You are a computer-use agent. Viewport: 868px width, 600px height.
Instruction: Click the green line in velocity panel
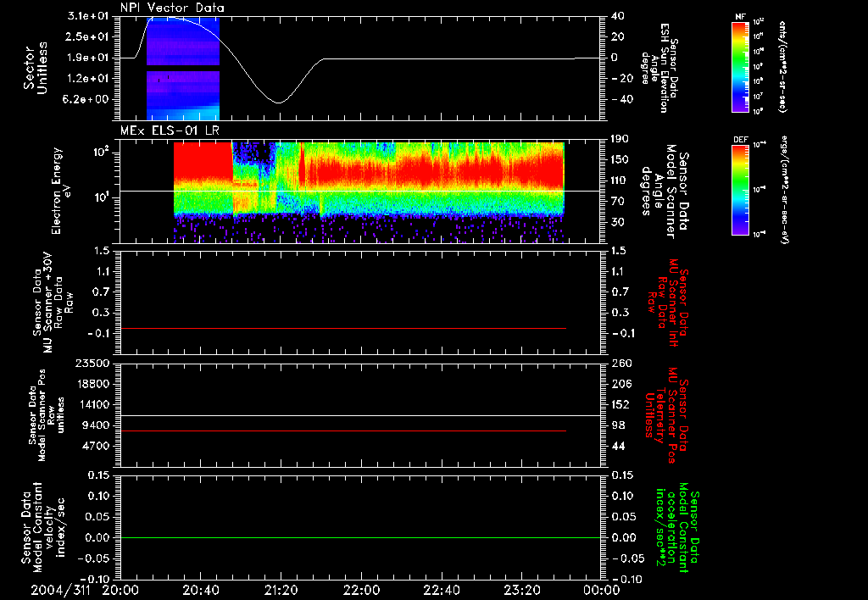pyautogui.click(x=360, y=537)
